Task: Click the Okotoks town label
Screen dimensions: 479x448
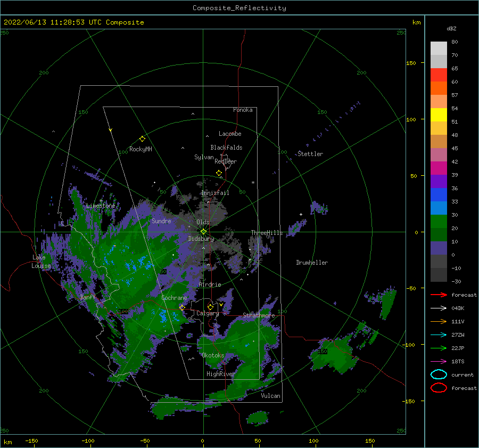Action: click(x=213, y=355)
